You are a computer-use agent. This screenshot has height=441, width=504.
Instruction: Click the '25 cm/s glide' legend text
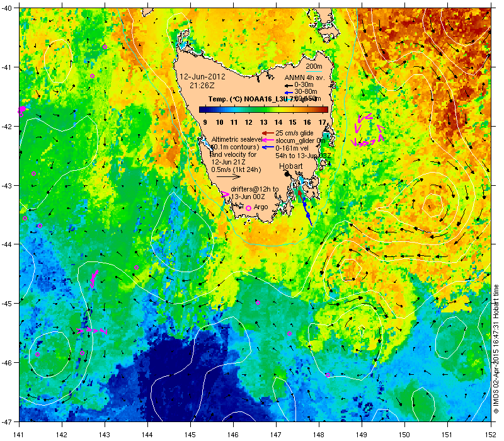[x=294, y=133]
